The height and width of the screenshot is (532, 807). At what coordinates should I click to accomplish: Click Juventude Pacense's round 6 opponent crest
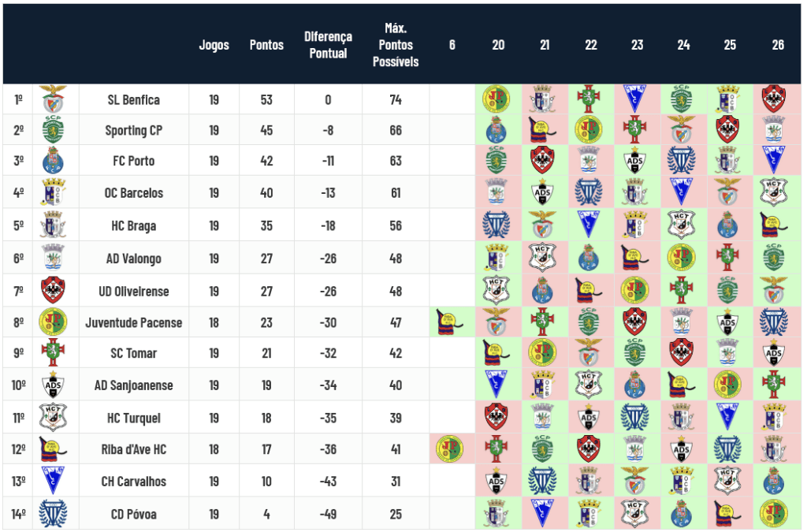point(452,322)
